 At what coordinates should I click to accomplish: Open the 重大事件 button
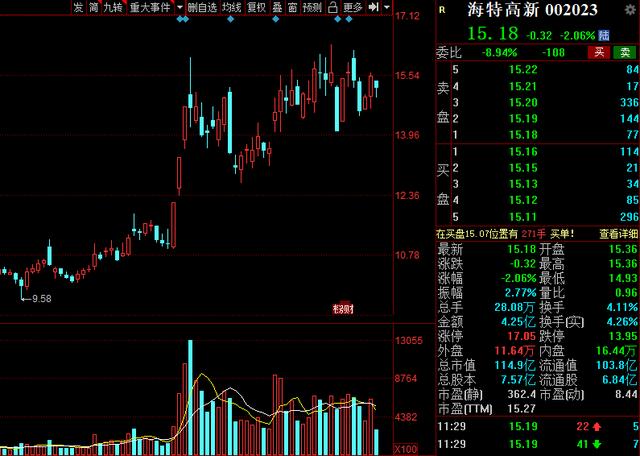pos(150,7)
